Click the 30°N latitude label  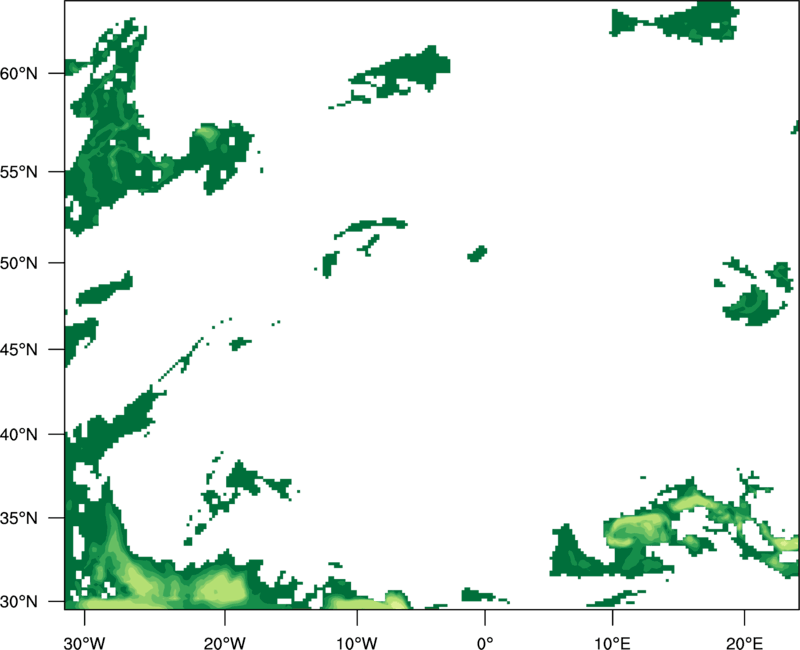pyautogui.click(x=19, y=602)
